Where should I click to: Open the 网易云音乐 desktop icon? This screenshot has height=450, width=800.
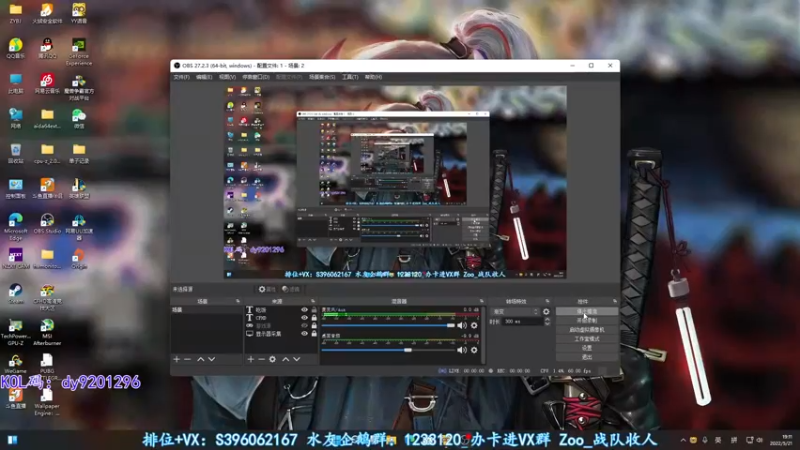(47, 83)
